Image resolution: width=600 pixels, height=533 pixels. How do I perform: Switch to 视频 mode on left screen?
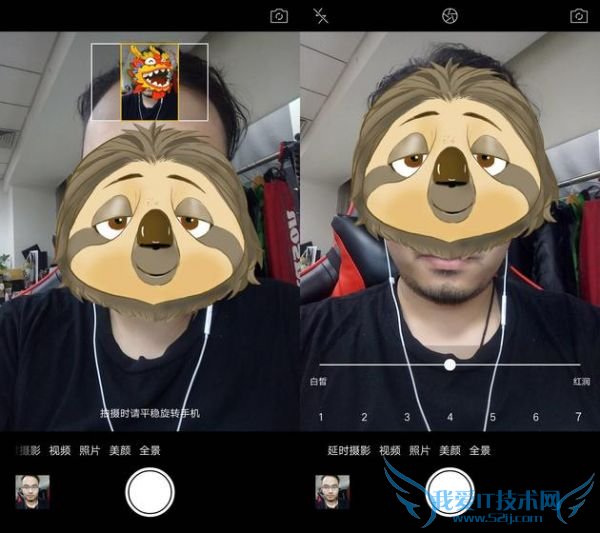tap(60, 450)
